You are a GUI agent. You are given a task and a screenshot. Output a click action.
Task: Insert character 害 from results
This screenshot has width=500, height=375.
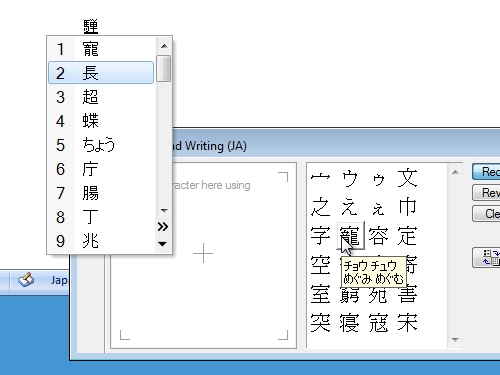click(x=407, y=295)
